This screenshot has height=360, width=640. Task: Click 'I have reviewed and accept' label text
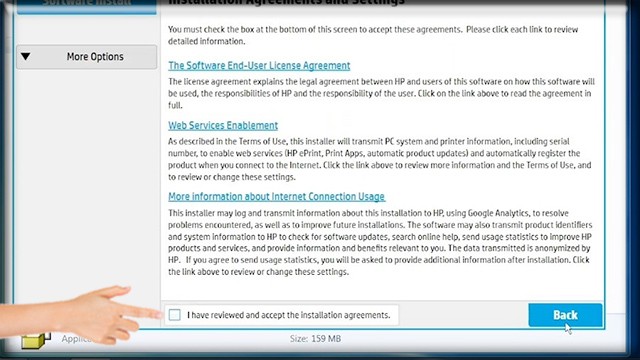tap(289, 315)
